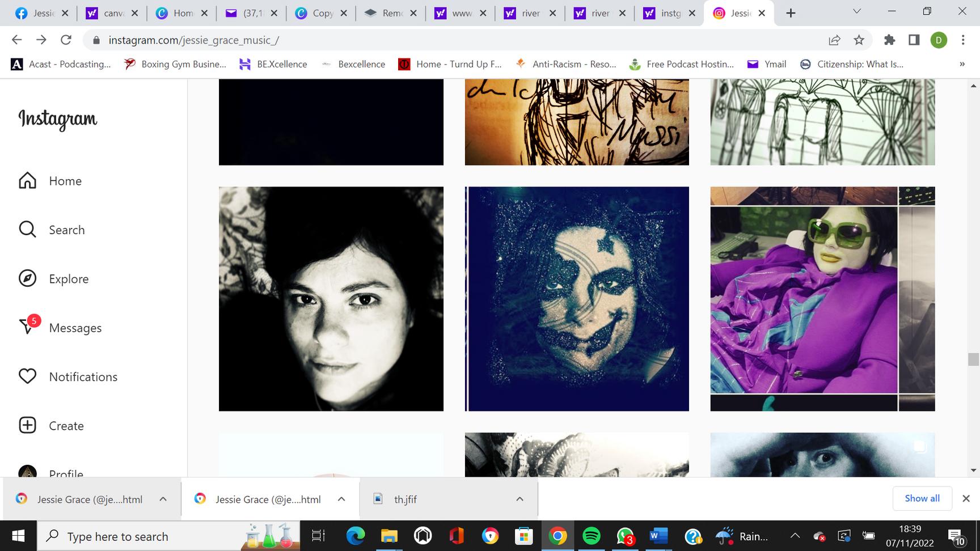Open the Bexcellence bookmark
Screen dimensions: 980x551
[x=353, y=64]
